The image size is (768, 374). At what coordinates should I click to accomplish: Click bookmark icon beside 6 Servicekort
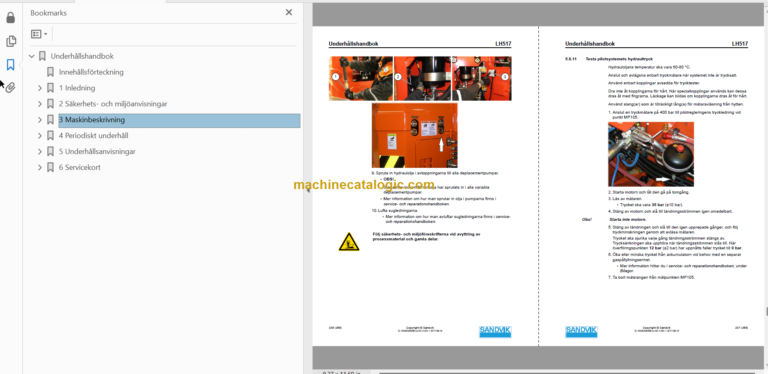[50, 167]
